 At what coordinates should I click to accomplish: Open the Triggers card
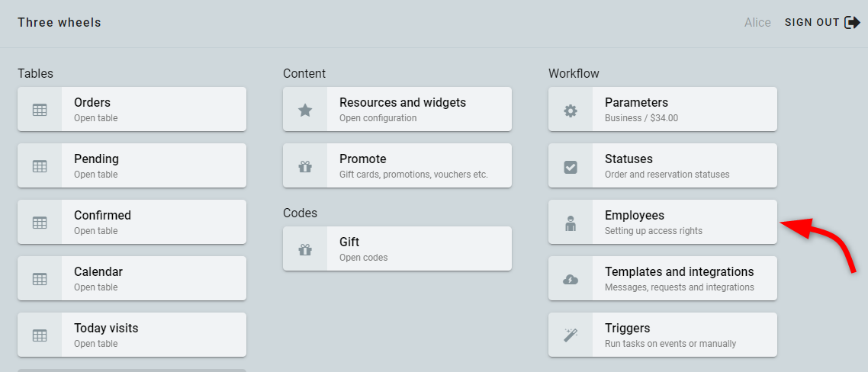663,335
